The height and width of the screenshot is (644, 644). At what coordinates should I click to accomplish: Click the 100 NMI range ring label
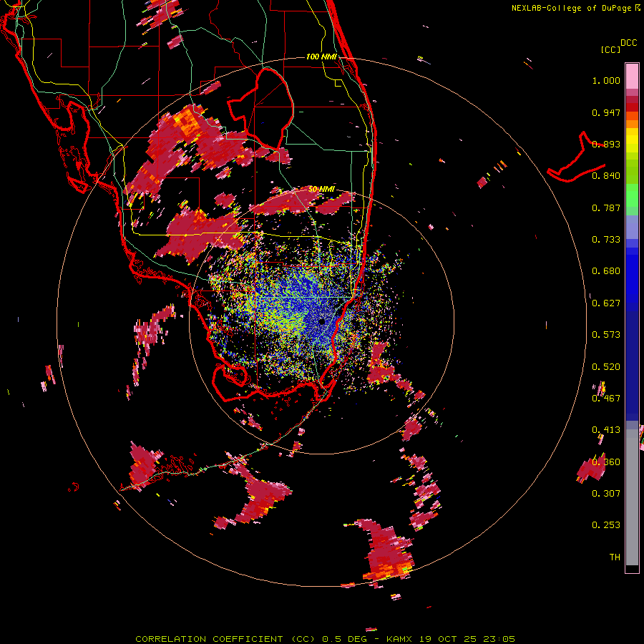(321, 57)
